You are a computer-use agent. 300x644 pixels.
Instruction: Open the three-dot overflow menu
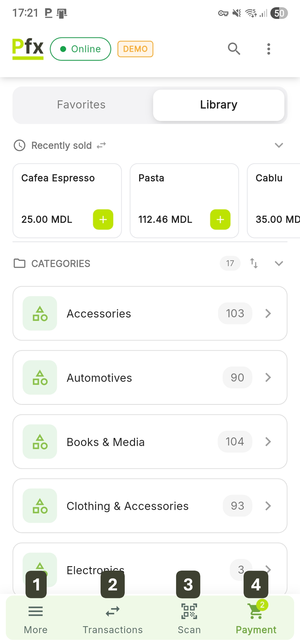(x=268, y=49)
